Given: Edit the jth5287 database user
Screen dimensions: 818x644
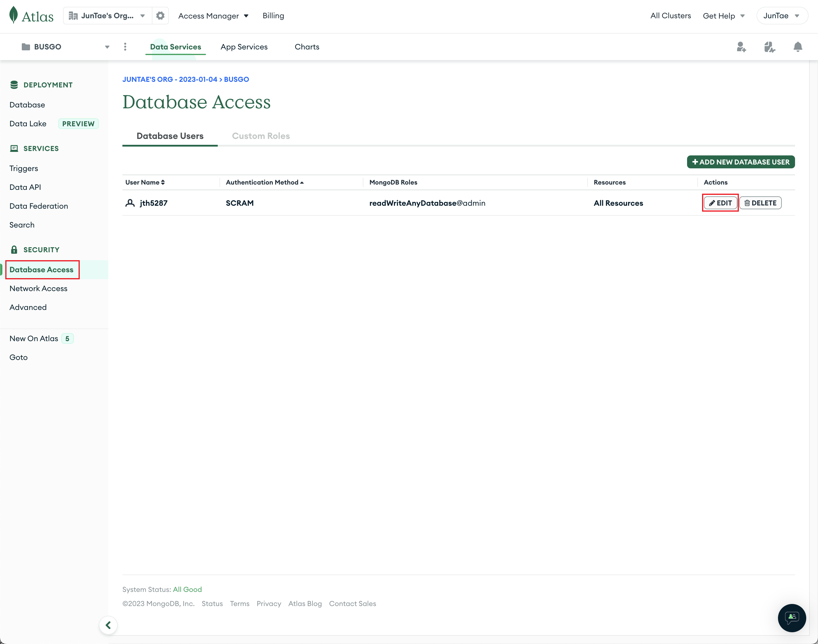Looking at the screenshot, I should coord(720,203).
